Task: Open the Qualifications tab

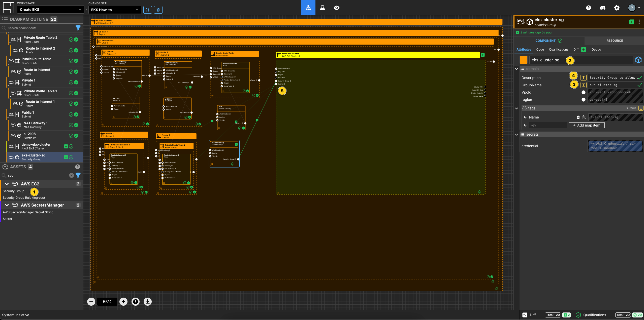Action: tap(559, 50)
